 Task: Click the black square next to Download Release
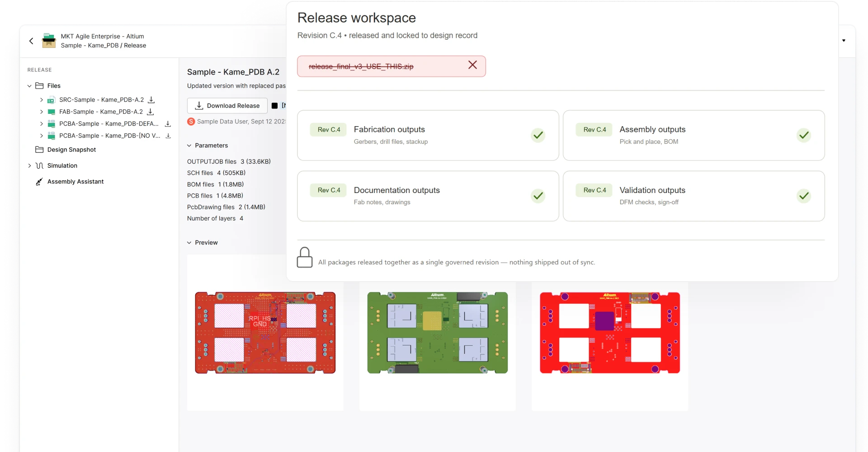(x=274, y=106)
